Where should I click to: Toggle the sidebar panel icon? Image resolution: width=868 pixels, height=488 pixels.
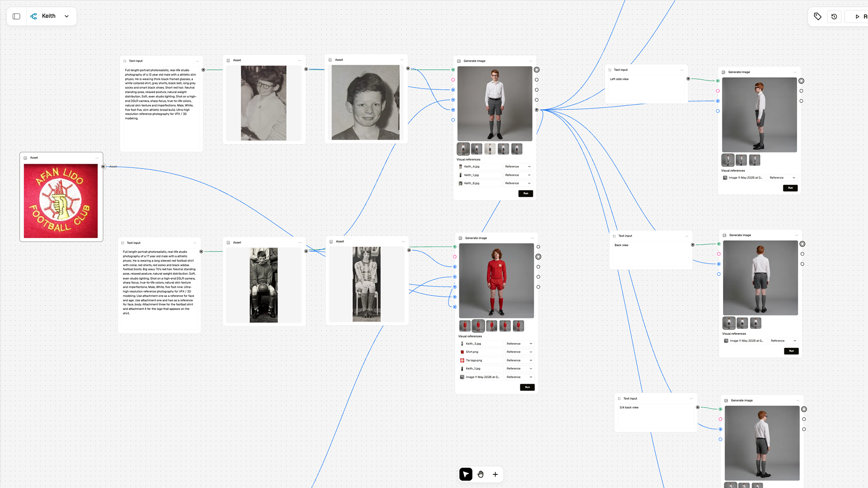(x=17, y=16)
